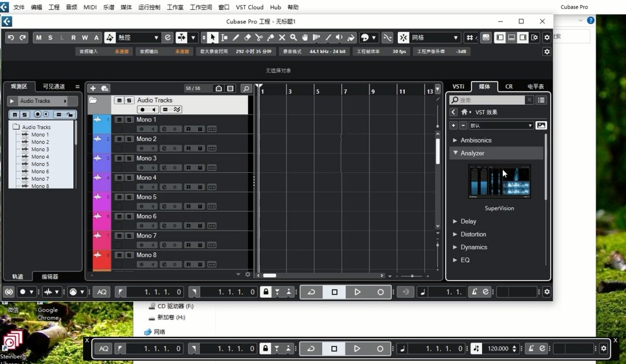Image resolution: width=626 pixels, height=364 pixels.
Task: Toggle global Write automation W button
Action: click(85, 38)
